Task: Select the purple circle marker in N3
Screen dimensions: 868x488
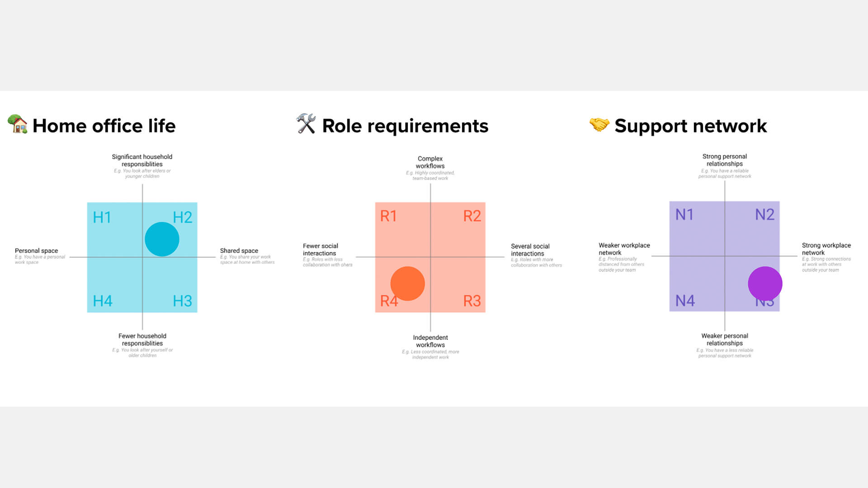Action: tap(765, 283)
